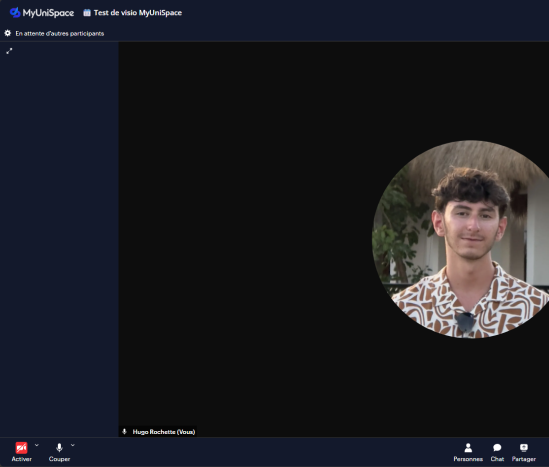
Task: Click the En attente d'autres participants status
Action: click(60, 34)
